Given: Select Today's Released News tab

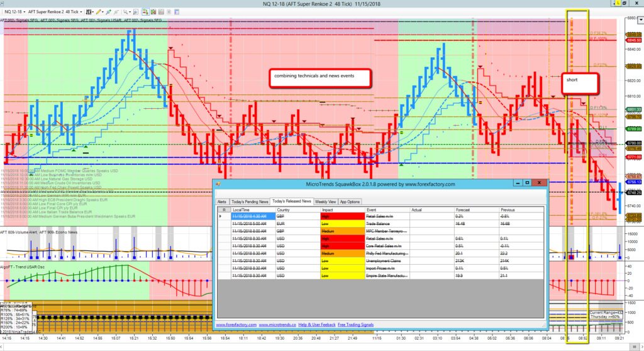Looking at the screenshot, I should 292,201.
